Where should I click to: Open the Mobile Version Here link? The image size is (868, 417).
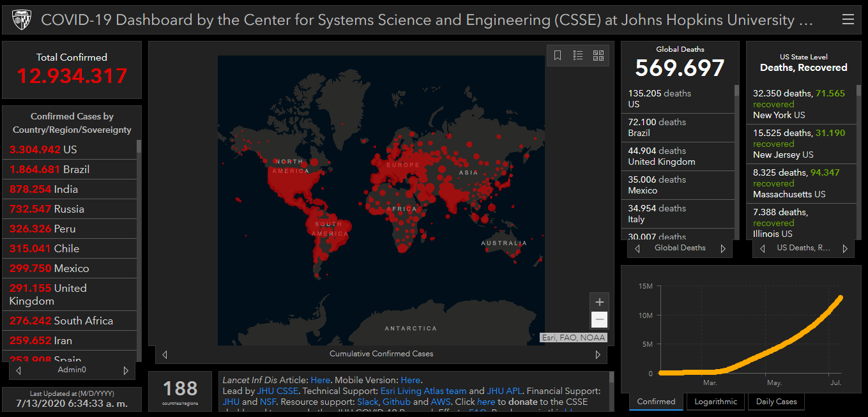410,380
